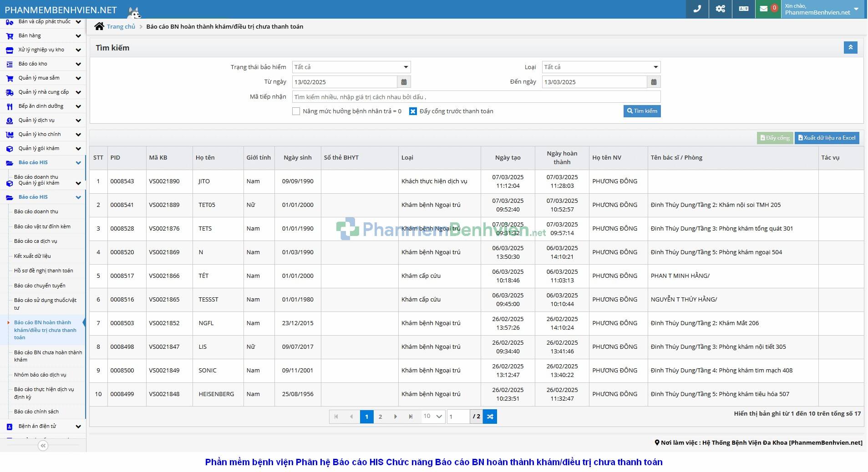Click the Quản lý kho chính forklift icon
The width and height of the screenshot is (868, 472).
(x=10, y=135)
